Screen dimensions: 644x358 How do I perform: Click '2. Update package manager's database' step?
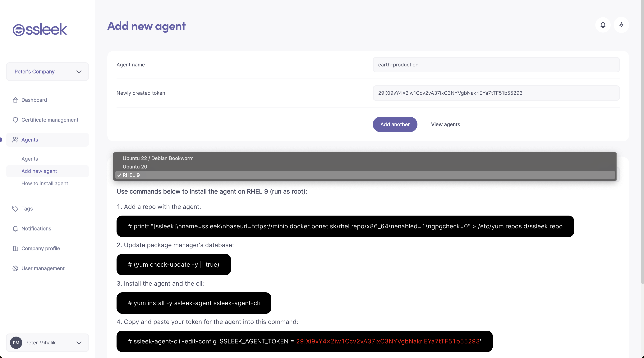tap(175, 245)
